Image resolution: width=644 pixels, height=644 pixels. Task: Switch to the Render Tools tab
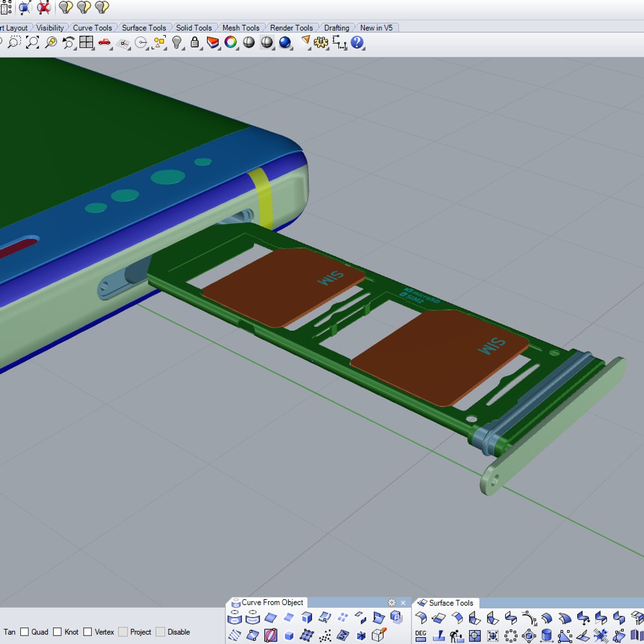[x=291, y=27]
